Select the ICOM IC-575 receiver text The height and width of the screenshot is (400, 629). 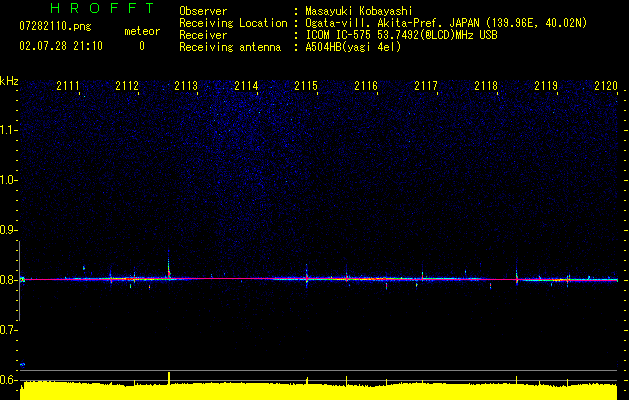(401, 35)
